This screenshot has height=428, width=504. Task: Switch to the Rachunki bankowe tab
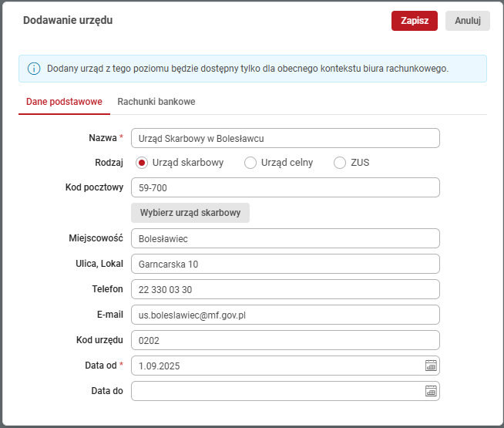(156, 102)
